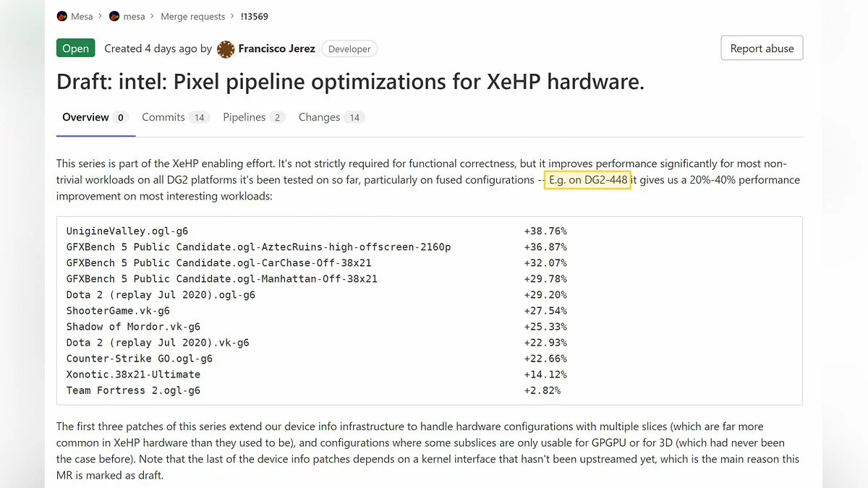
Task: Select the Overview tab
Action: tap(85, 117)
